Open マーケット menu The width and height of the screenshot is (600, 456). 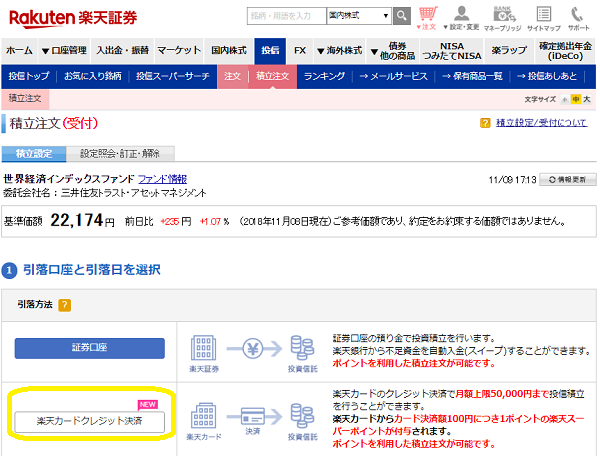pos(179,50)
